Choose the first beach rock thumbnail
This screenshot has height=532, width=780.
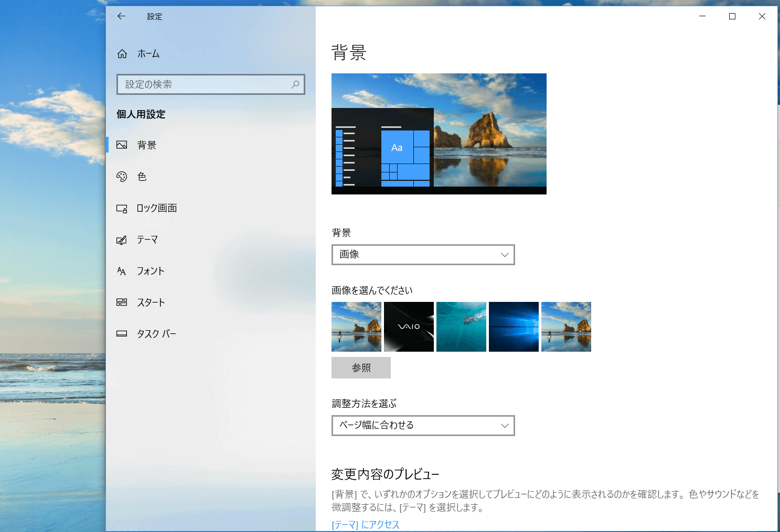(x=356, y=327)
